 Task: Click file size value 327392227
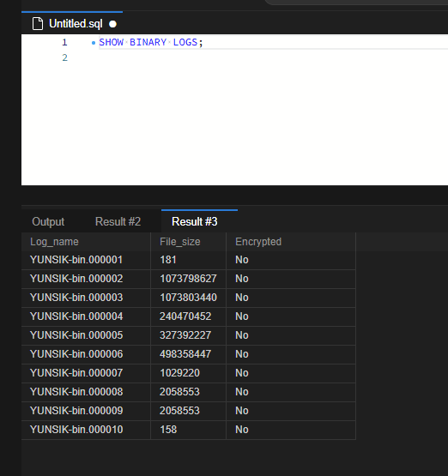[x=185, y=335]
